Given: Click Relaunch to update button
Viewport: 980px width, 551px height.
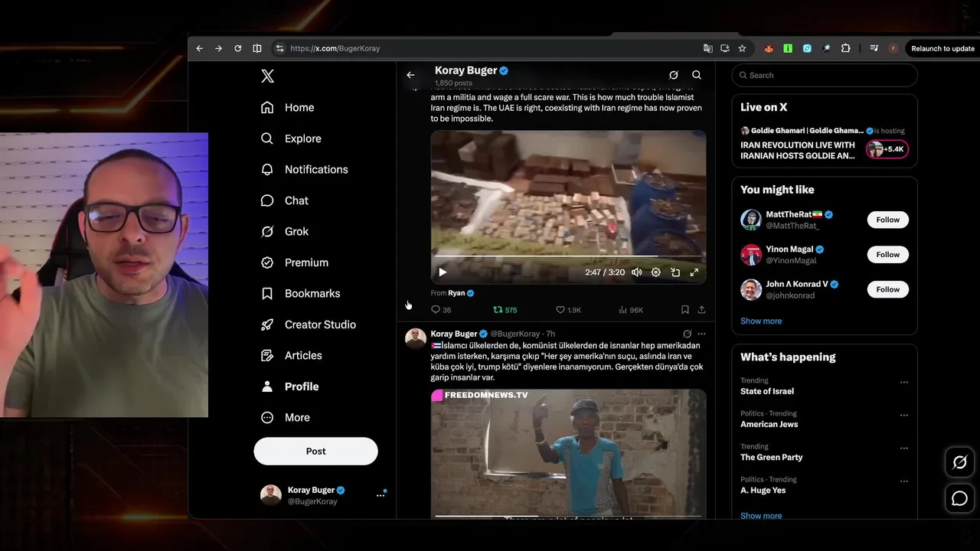Looking at the screenshot, I should [942, 48].
